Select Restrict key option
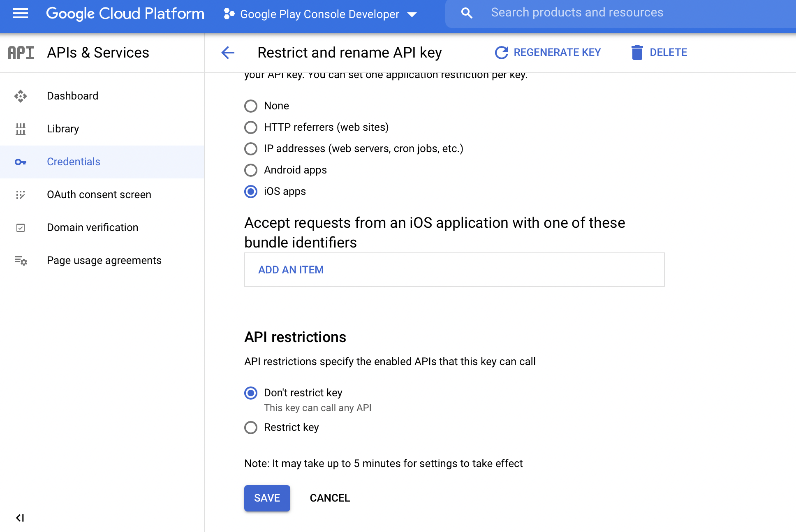796x532 pixels. tap(251, 428)
